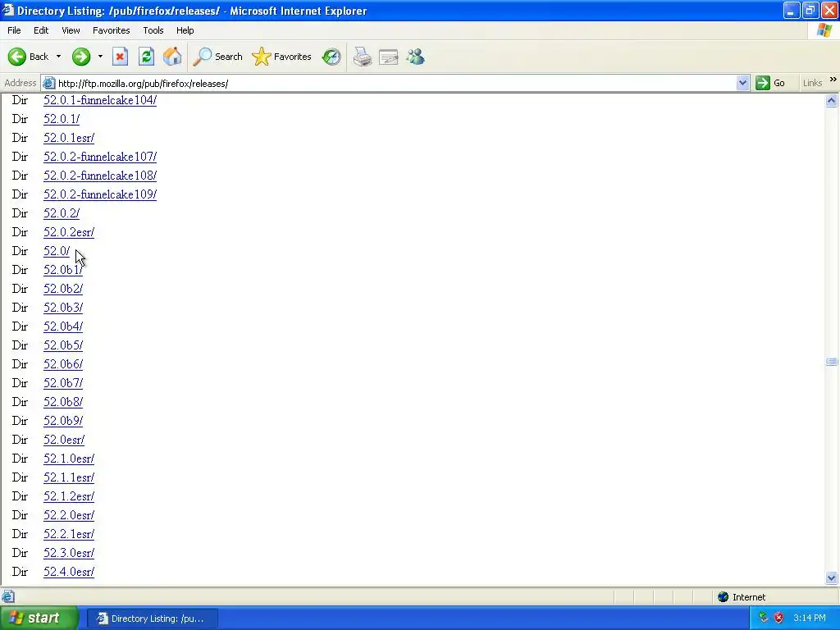This screenshot has height=630, width=840.
Task: Open the 52.0b8/ directory link
Action: pos(62,402)
